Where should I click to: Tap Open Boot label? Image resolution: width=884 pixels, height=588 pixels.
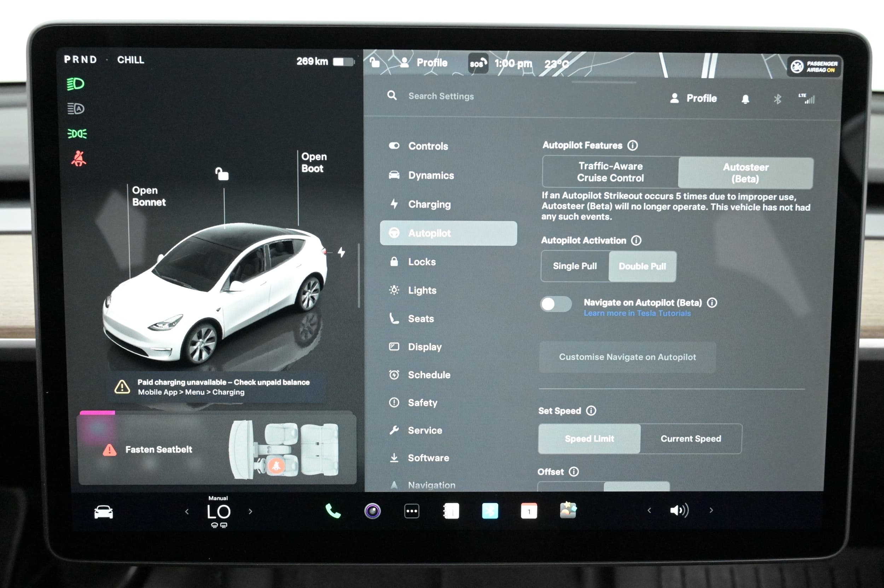(314, 162)
